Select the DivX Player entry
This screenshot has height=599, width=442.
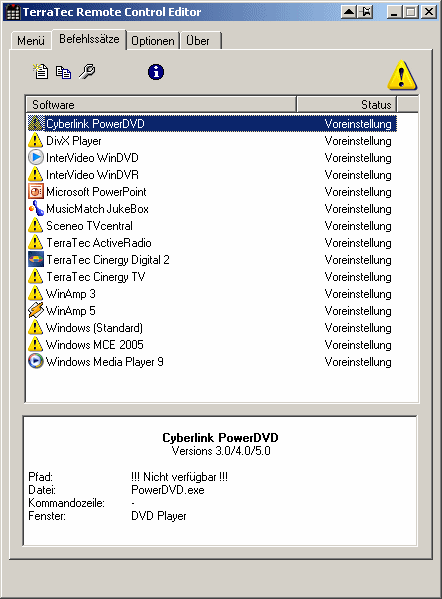(x=212, y=141)
